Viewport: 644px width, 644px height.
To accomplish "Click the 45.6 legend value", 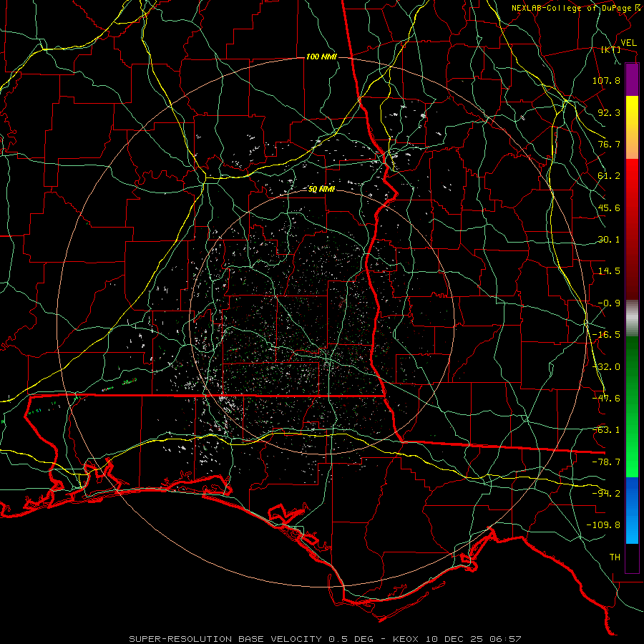I will [609, 208].
